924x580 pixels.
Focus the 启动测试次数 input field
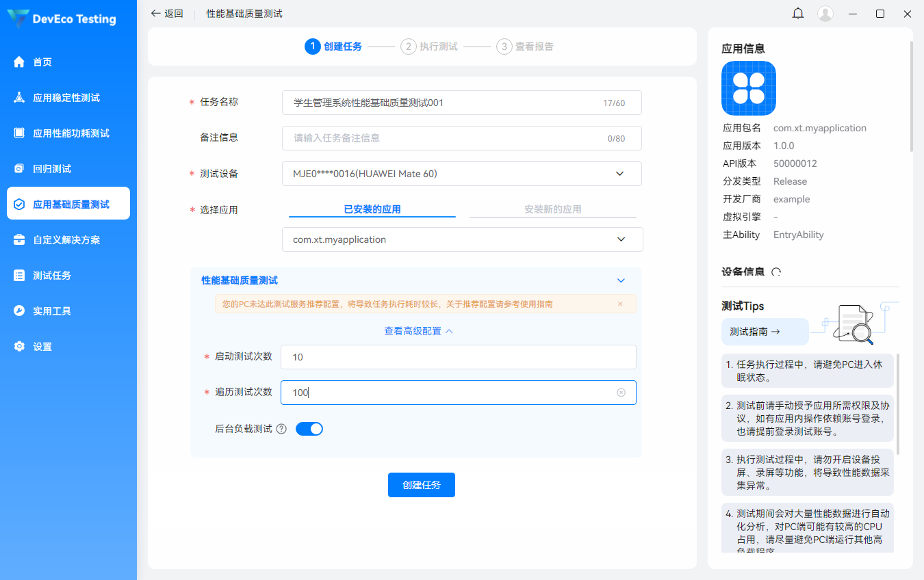pos(459,357)
